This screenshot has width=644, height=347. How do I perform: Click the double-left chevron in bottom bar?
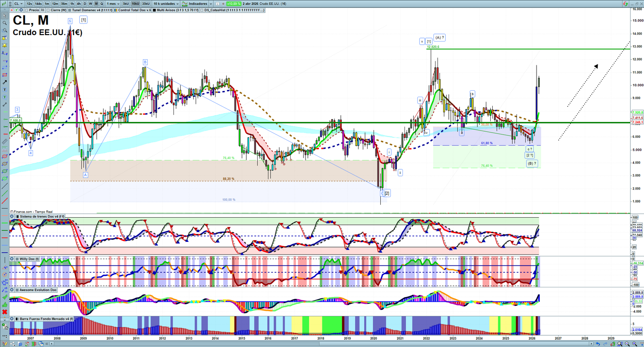click(x=47, y=344)
